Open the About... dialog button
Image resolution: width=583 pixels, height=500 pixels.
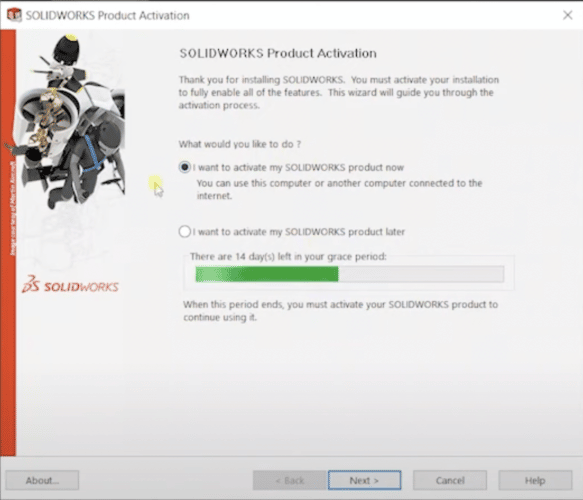click(x=42, y=480)
